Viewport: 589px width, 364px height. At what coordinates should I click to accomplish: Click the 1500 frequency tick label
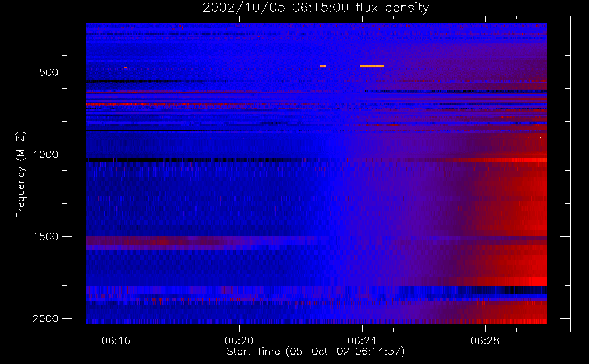(x=46, y=237)
